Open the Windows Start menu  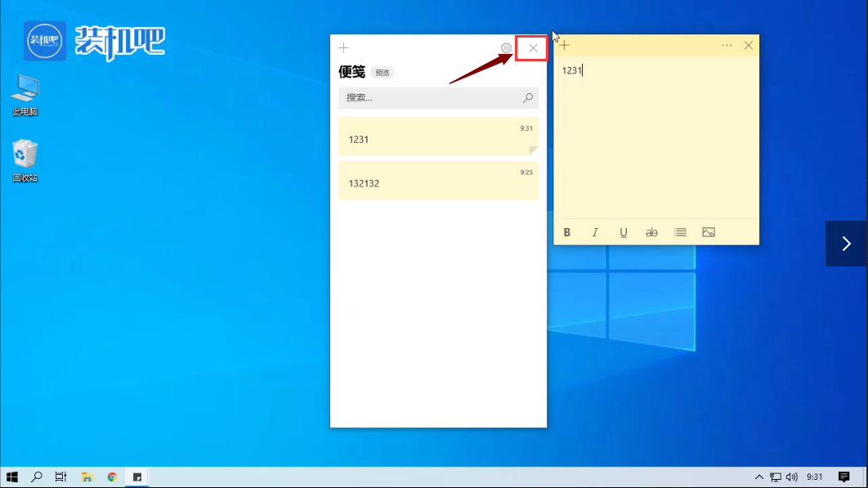point(12,476)
